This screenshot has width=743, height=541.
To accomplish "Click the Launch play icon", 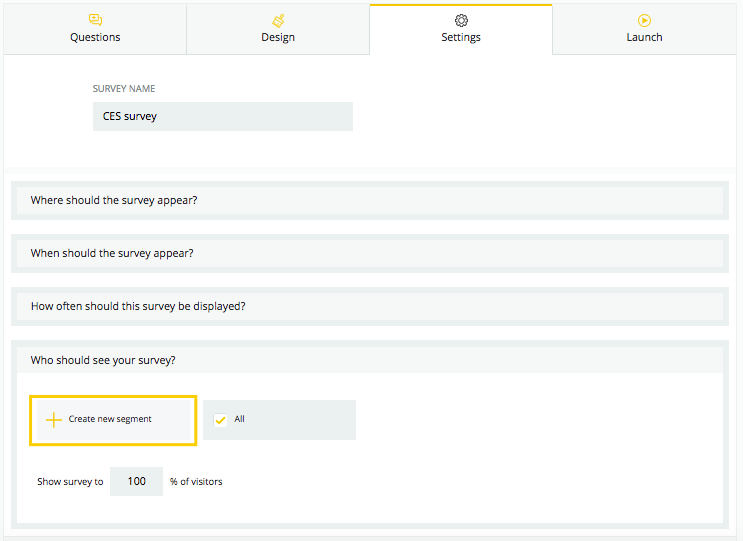I will point(644,20).
